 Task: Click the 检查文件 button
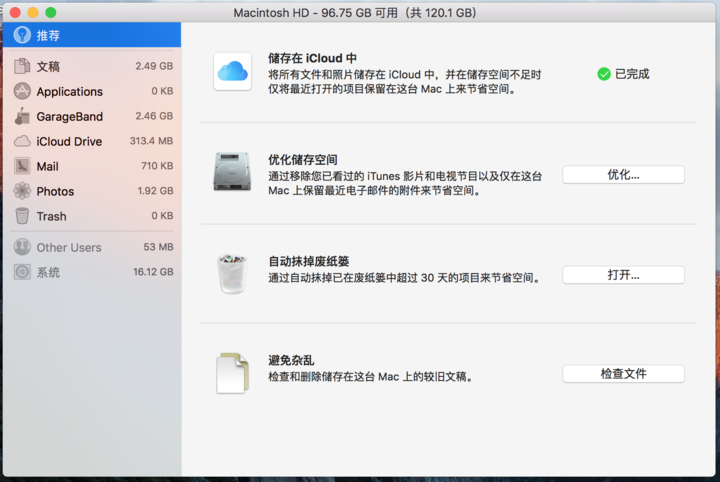point(623,374)
